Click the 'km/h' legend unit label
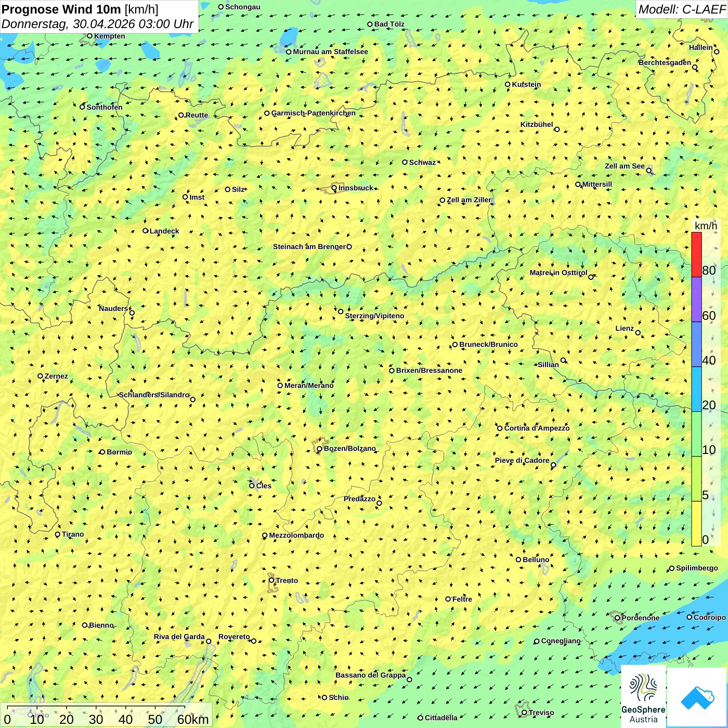The width and height of the screenshot is (728, 728). 706,226
